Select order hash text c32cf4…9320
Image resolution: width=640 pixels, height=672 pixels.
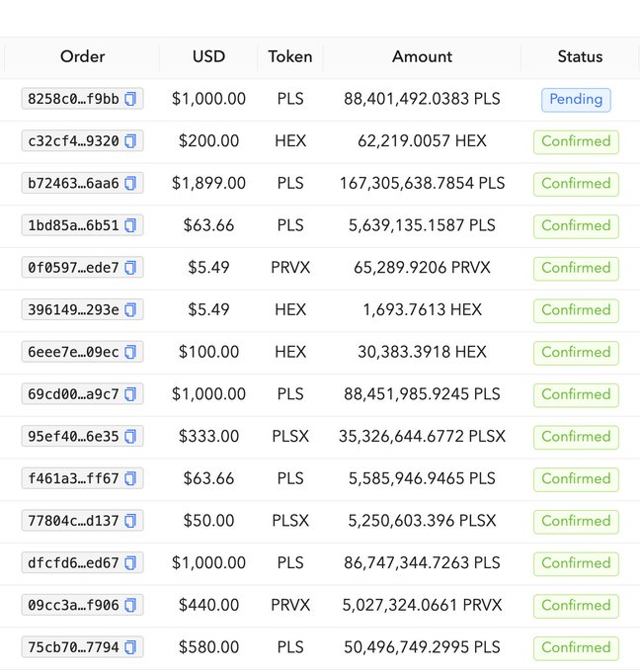(x=73, y=141)
